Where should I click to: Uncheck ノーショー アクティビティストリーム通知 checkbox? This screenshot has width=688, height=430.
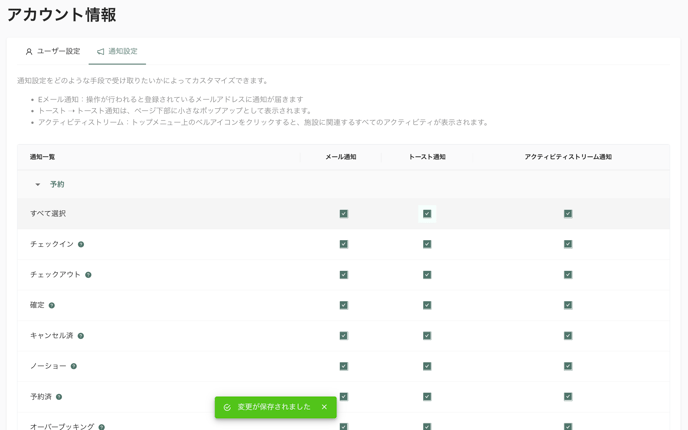[568, 366]
